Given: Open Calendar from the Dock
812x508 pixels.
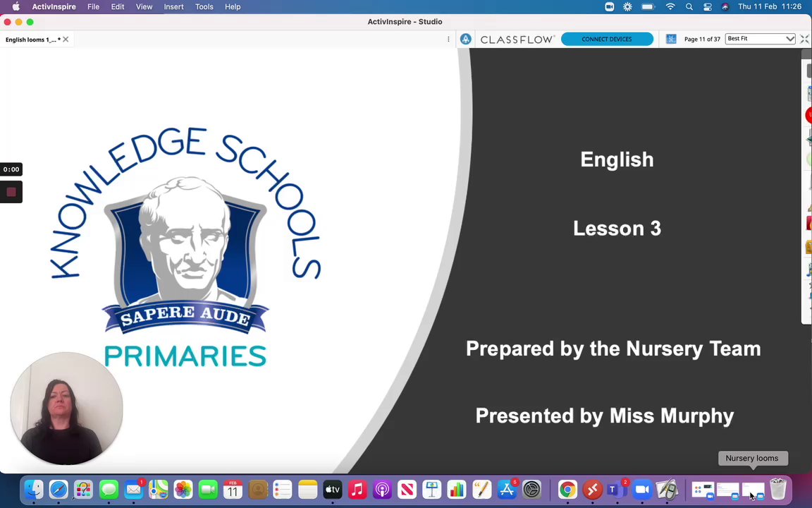Looking at the screenshot, I should point(233,490).
